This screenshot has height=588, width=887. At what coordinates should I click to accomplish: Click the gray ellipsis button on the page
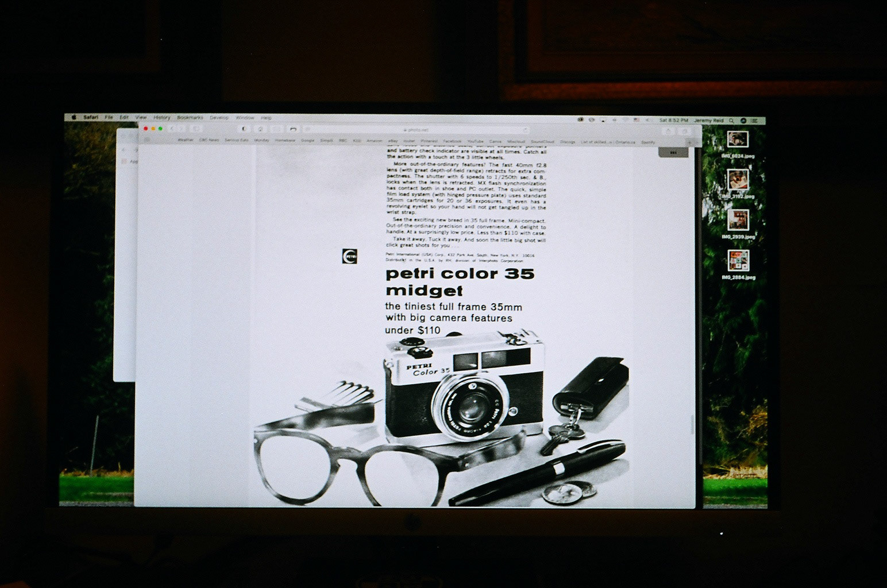673,152
